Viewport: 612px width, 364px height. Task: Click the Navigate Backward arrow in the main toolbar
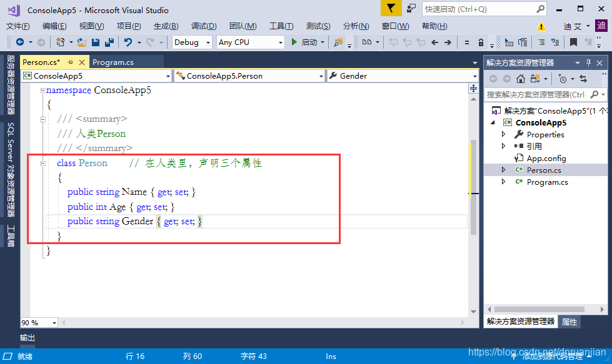20,42
